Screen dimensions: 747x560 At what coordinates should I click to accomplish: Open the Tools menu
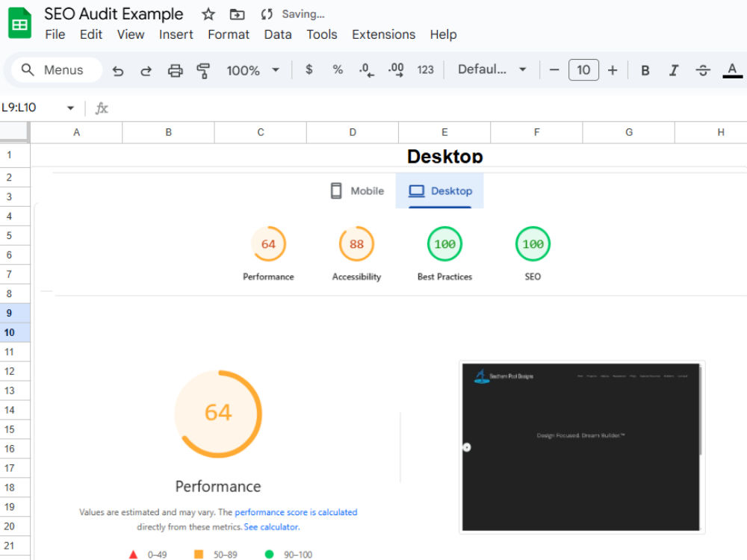[x=321, y=34]
